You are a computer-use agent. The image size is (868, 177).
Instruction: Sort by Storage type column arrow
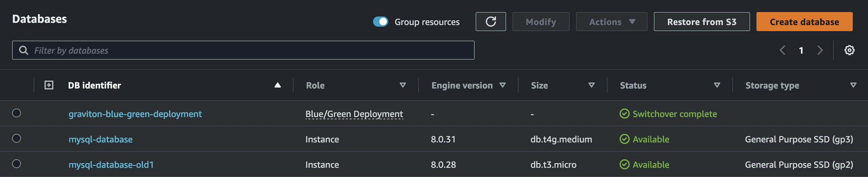[x=853, y=85]
